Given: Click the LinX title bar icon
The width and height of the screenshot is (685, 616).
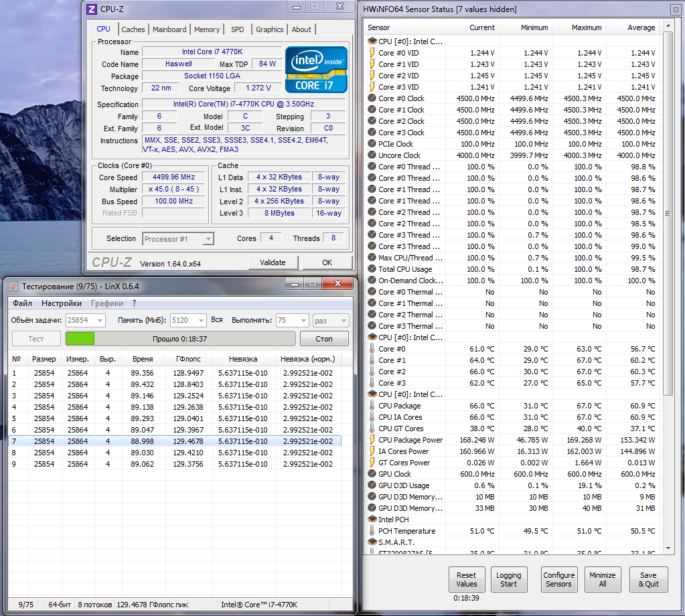Looking at the screenshot, I should 13,287.
